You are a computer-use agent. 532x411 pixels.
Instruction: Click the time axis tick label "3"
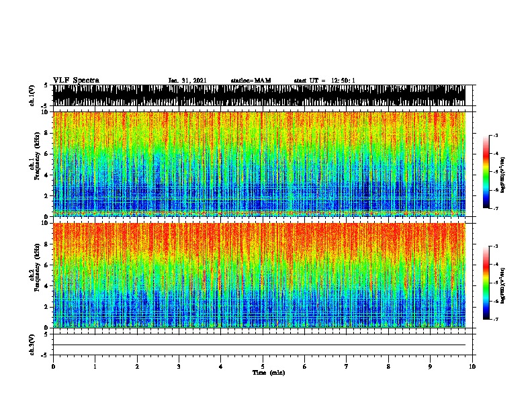(x=179, y=367)
